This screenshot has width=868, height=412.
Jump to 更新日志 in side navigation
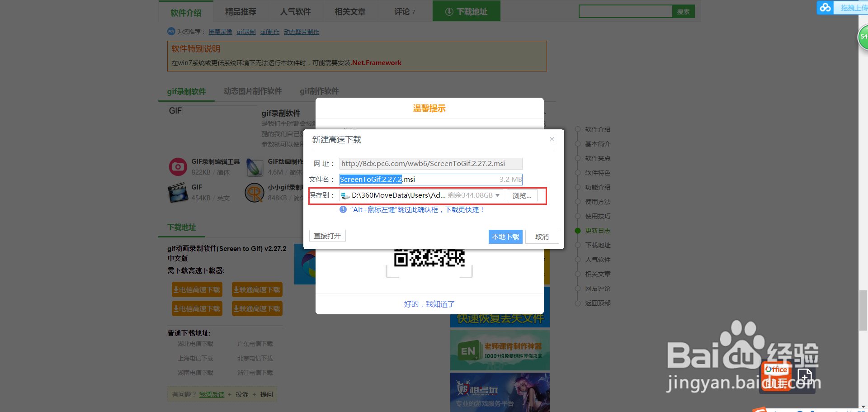598,231
